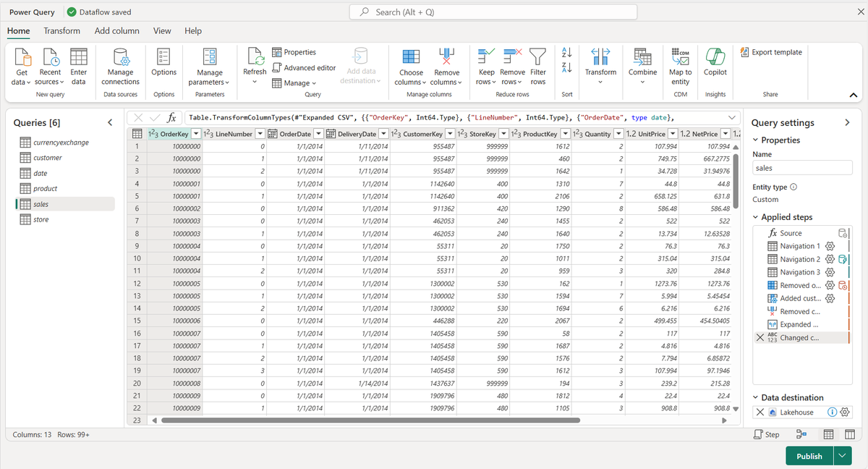This screenshot has height=469, width=868.
Task: Delete the Changed column type step
Action: [759, 337]
